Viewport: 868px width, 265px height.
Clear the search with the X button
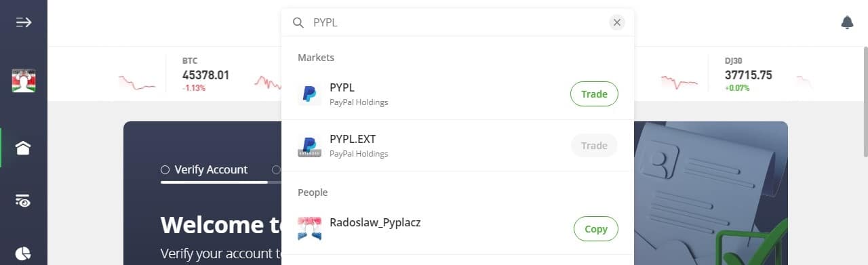(x=616, y=22)
